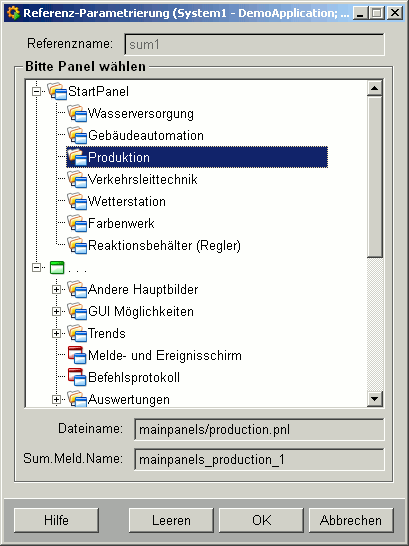
Task: Click the red Melde- und Ereignisschirm panel icon
Action: 77,355
